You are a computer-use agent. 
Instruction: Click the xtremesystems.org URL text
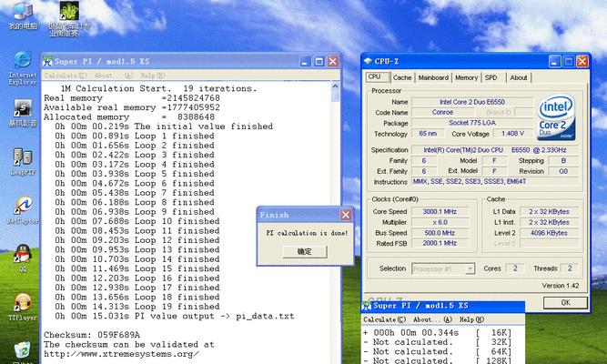(x=121, y=354)
